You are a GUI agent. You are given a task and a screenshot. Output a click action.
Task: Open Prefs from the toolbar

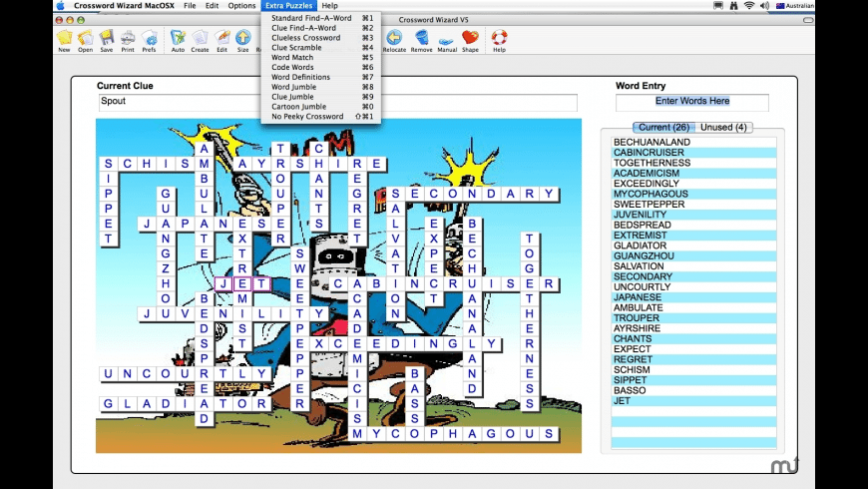pyautogui.click(x=149, y=41)
